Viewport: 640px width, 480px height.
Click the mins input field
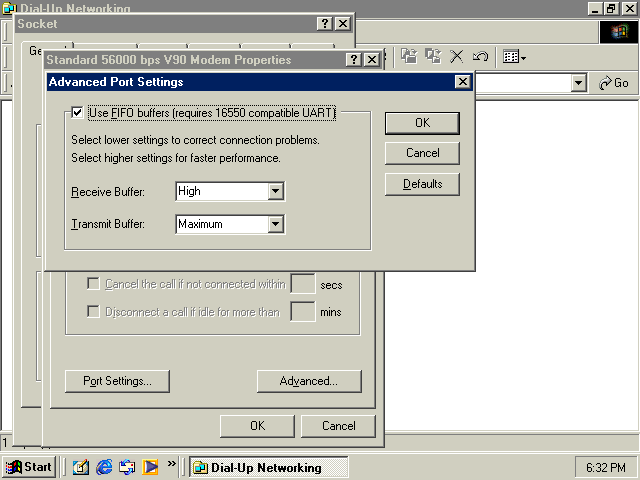[x=302, y=312]
